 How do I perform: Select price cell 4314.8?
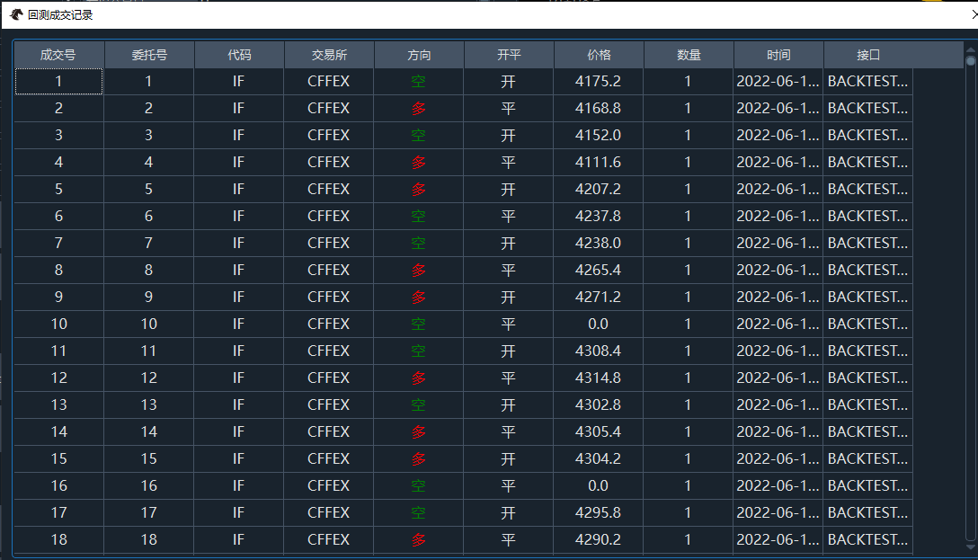[598, 378]
